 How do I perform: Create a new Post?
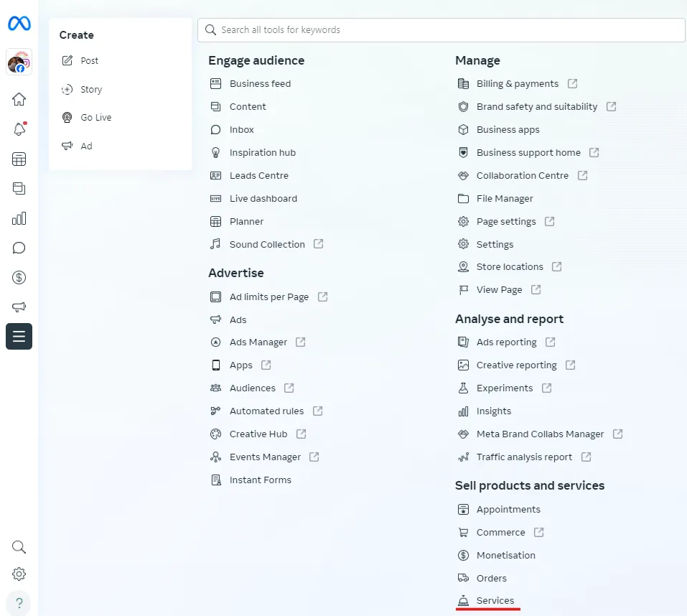click(x=89, y=61)
